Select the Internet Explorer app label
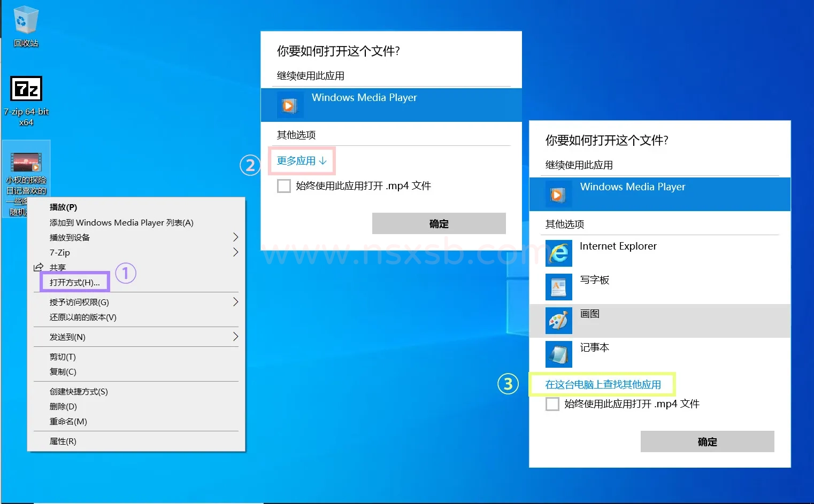814x504 pixels. (x=618, y=246)
